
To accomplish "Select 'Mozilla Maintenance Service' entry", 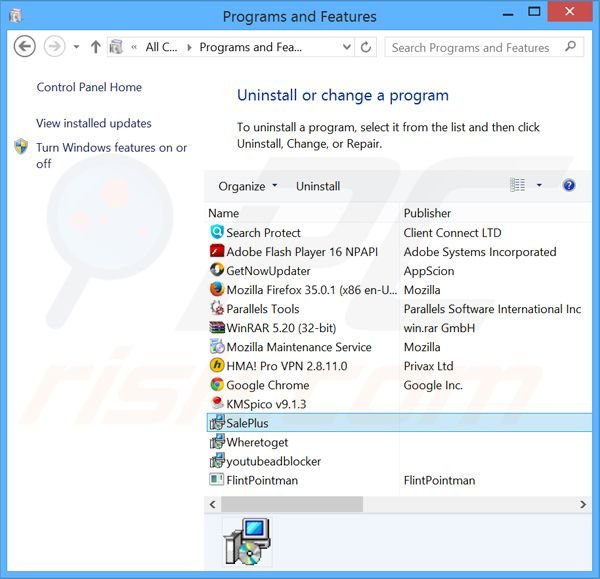I will [x=299, y=347].
